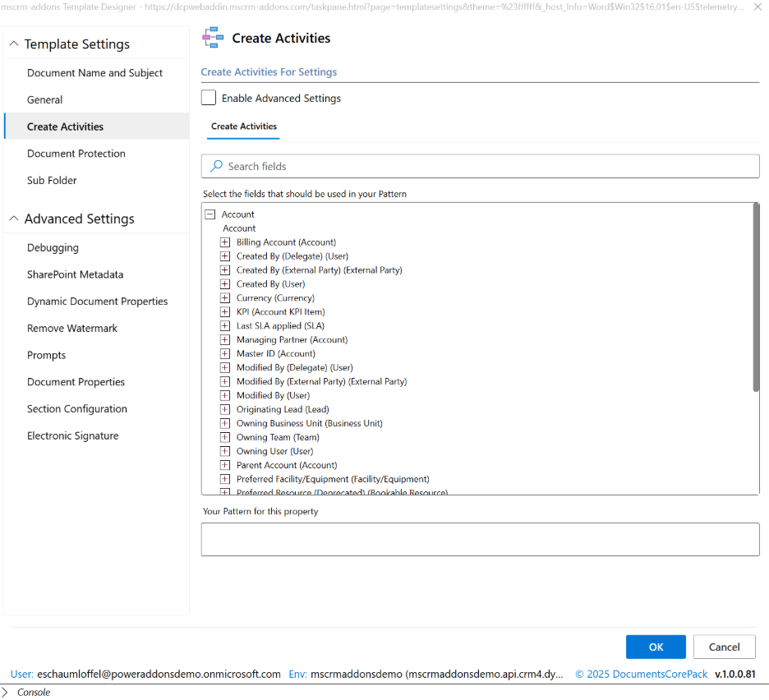Expand the Console panel arrow
This screenshot has width=769, height=700.
point(6,693)
